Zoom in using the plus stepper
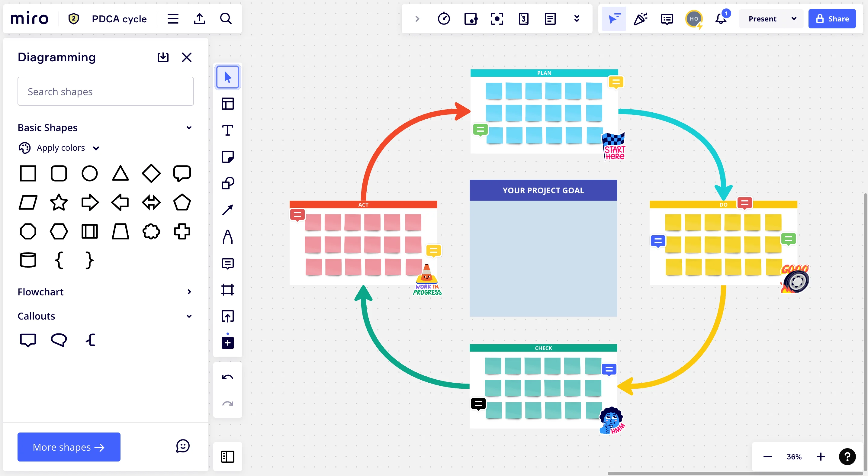The height and width of the screenshot is (476, 868). pos(821,456)
